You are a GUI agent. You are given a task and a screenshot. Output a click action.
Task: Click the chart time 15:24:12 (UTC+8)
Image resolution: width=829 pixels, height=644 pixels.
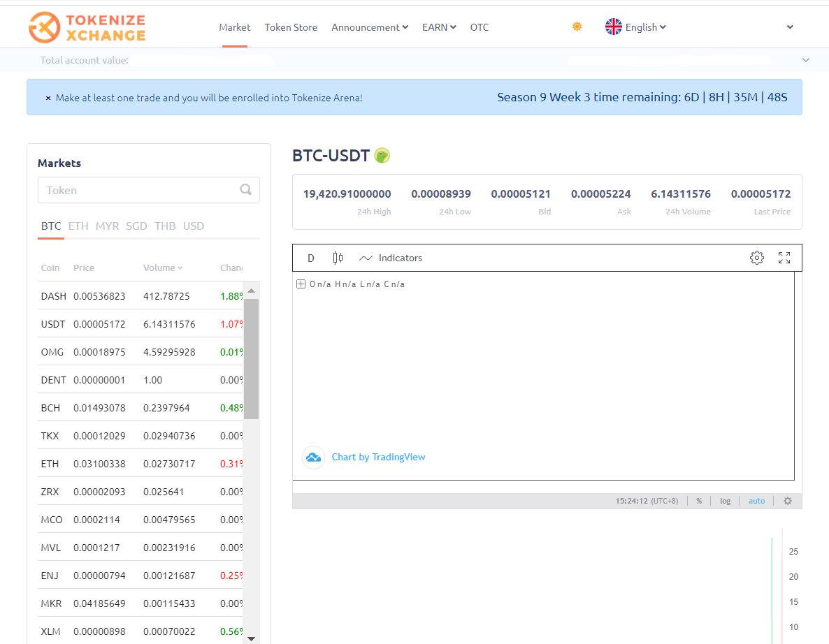click(x=647, y=501)
